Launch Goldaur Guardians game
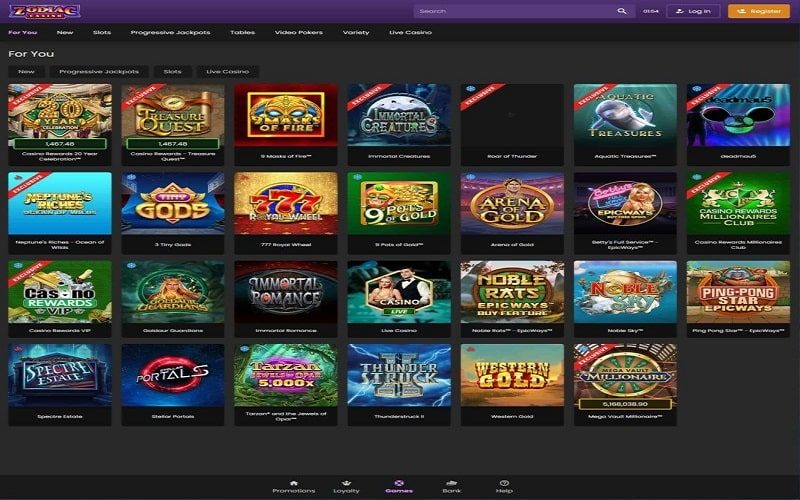The width and height of the screenshot is (800, 500). (172, 299)
